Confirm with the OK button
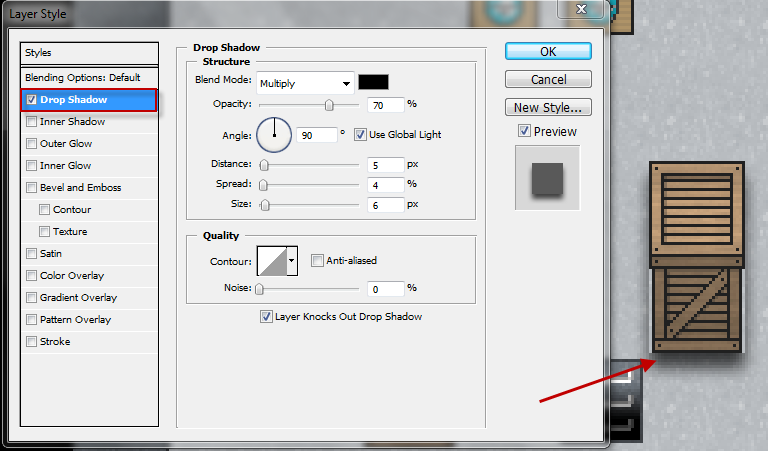The height and width of the screenshot is (451, 768). [548, 51]
